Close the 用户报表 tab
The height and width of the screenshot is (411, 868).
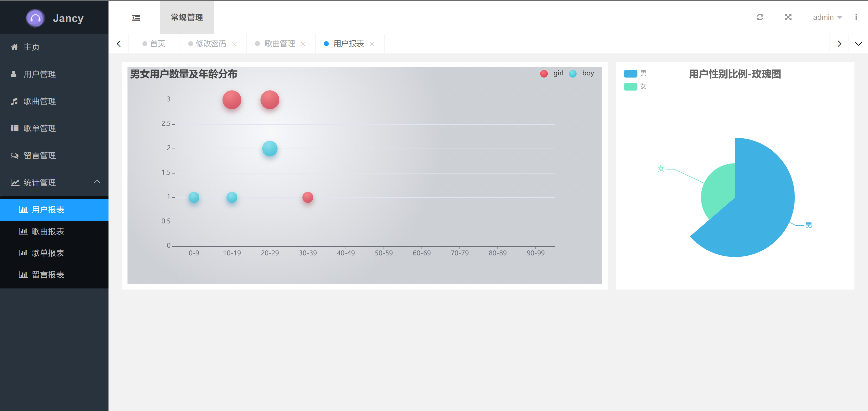pos(372,44)
